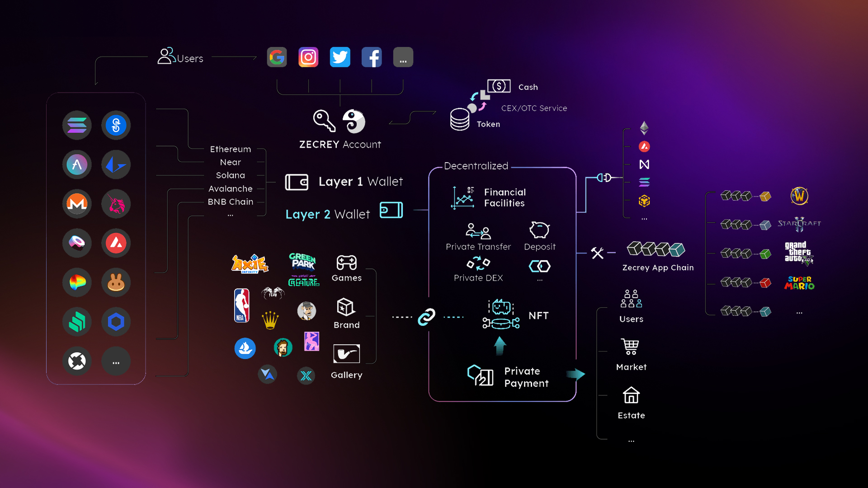The height and width of the screenshot is (488, 868).
Task: Click the Layer 1 Wallet icon
Action: pos(297,181)
